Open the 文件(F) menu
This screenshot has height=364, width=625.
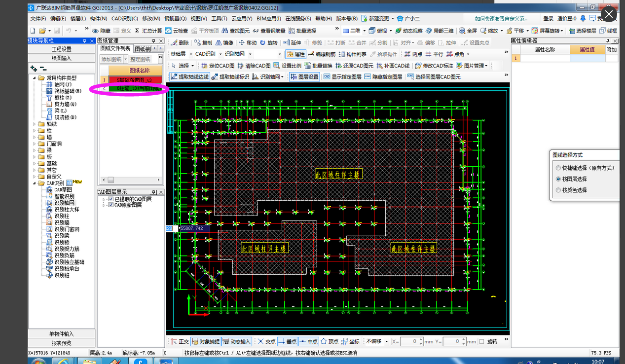[38, 18]
